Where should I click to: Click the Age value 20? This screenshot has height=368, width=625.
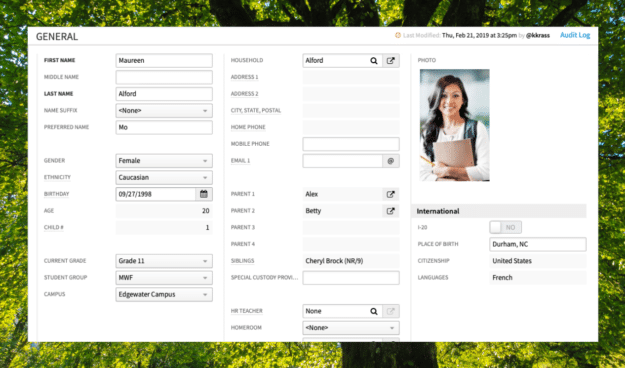[x=205, y=211]
